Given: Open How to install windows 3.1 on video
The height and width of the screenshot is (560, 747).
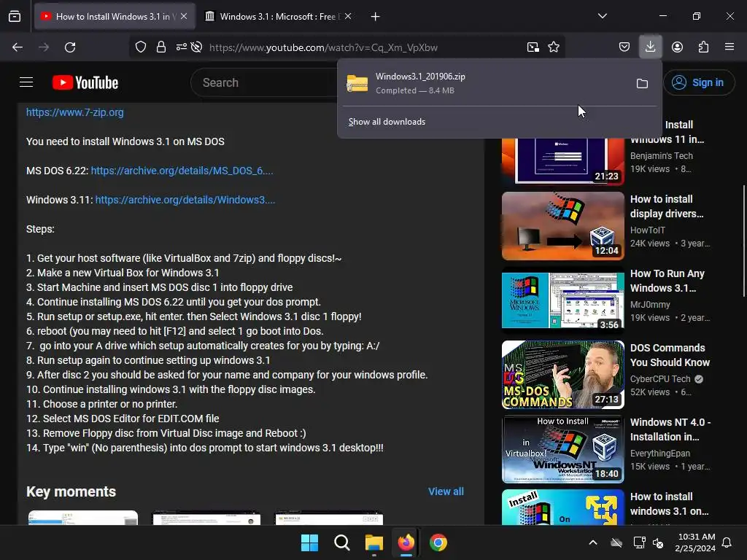Looking at the screenshot, I should click(670, 504).
